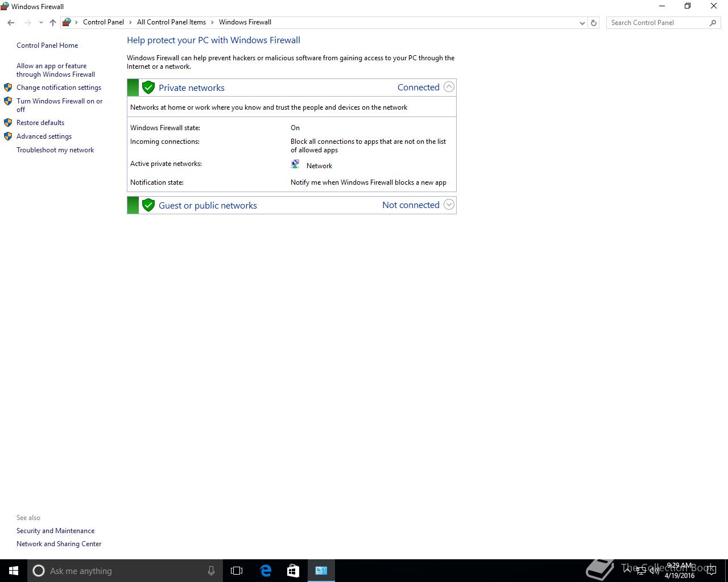728x582 pixels.
Task: Click green shield icon for Private networks
Action: [148, 88]
